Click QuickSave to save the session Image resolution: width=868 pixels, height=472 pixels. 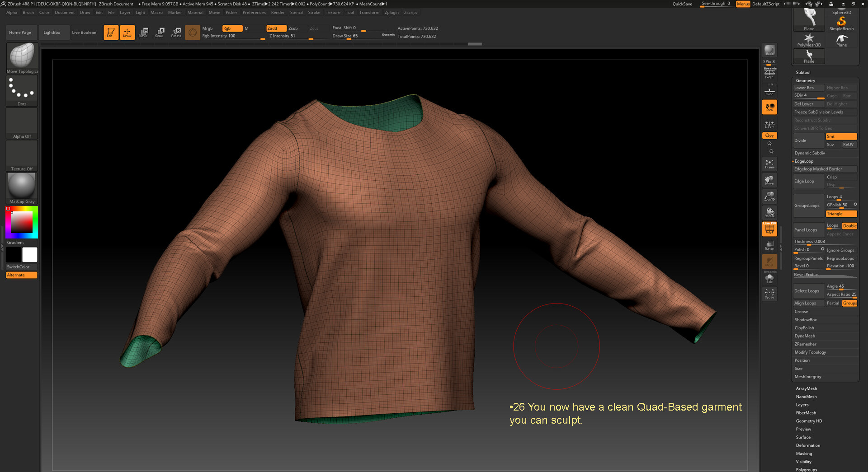tap(682, 4)
